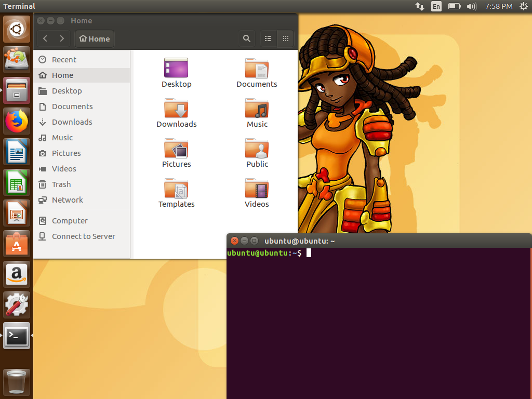Open LibreOffice Impress from the dock
This screenshot has width=532, height=399.
coord(17,213)
